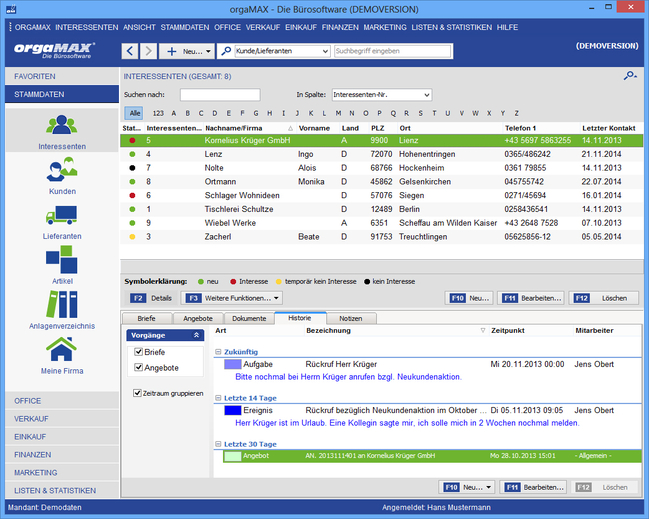Click the filter triangle on Bezeichnung column

point(483,331)
